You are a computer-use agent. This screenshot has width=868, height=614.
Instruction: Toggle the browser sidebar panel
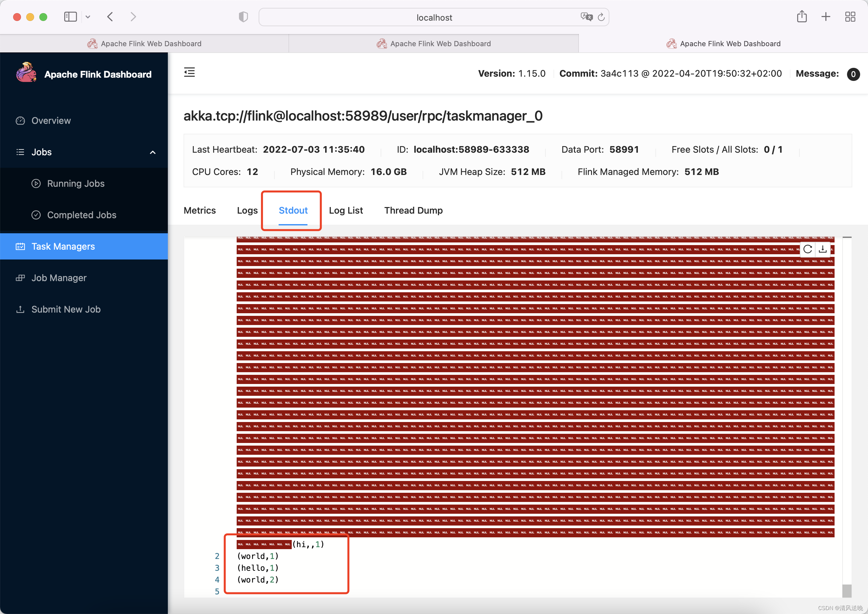(x=70, y=17)
